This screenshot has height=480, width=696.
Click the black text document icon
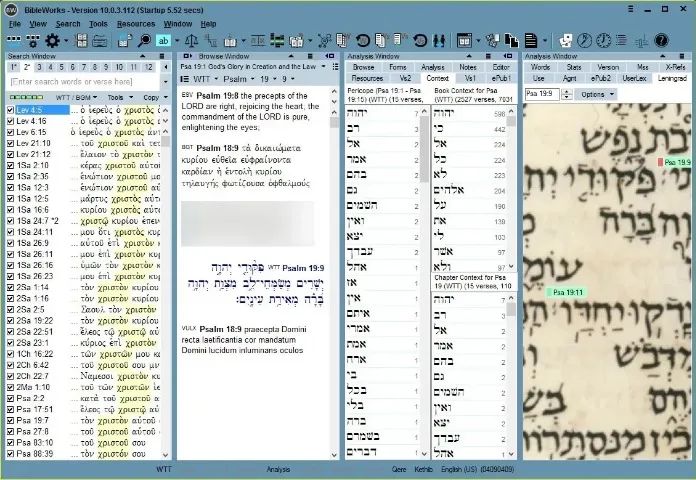pyautogui.click(x=531, y=41)
